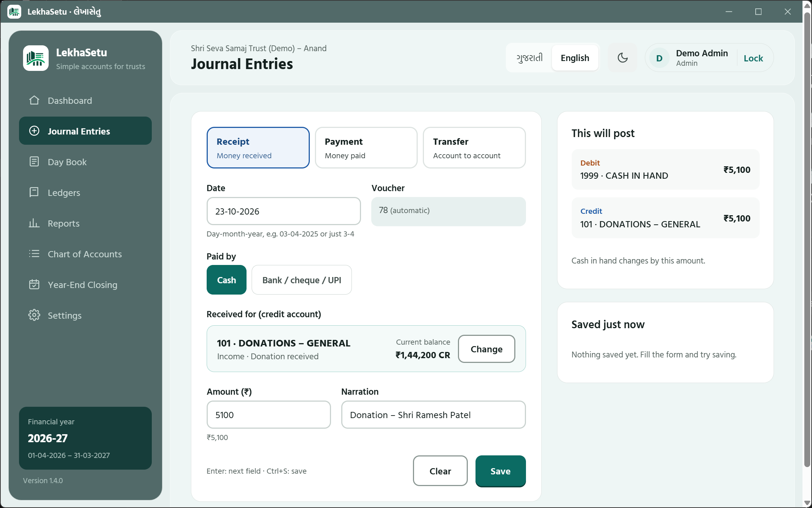
Task: Click the Demo Admin avatar D
Action: coord(659,58)
